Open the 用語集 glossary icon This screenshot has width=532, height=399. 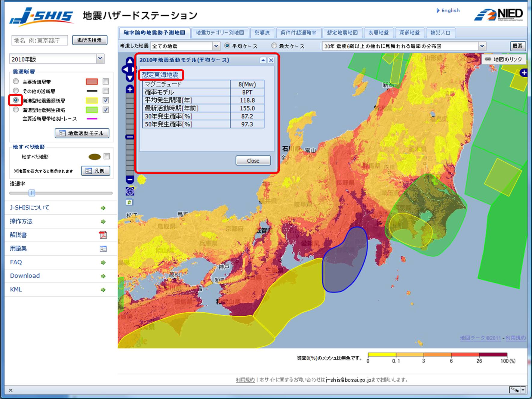[x=103, y=249]
